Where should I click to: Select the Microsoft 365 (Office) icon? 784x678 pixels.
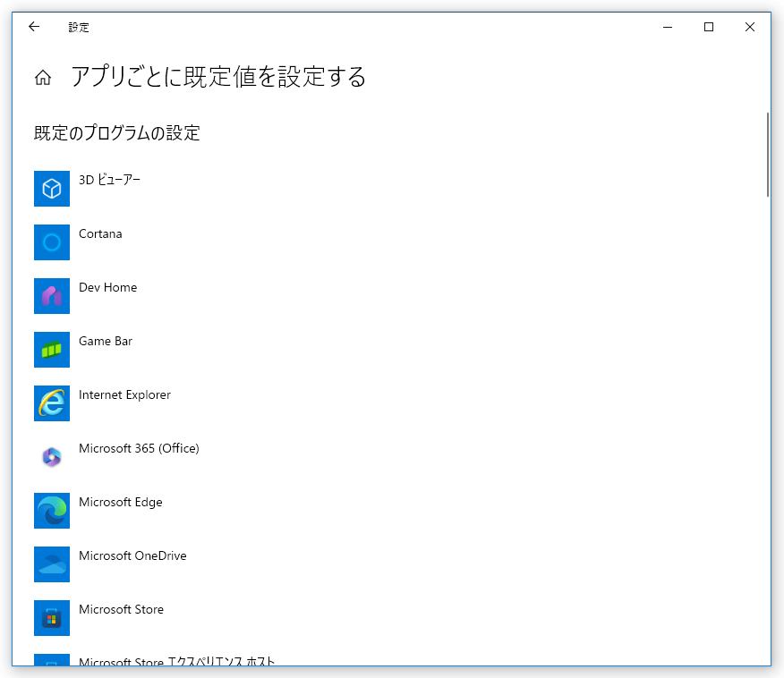[52, 457]
